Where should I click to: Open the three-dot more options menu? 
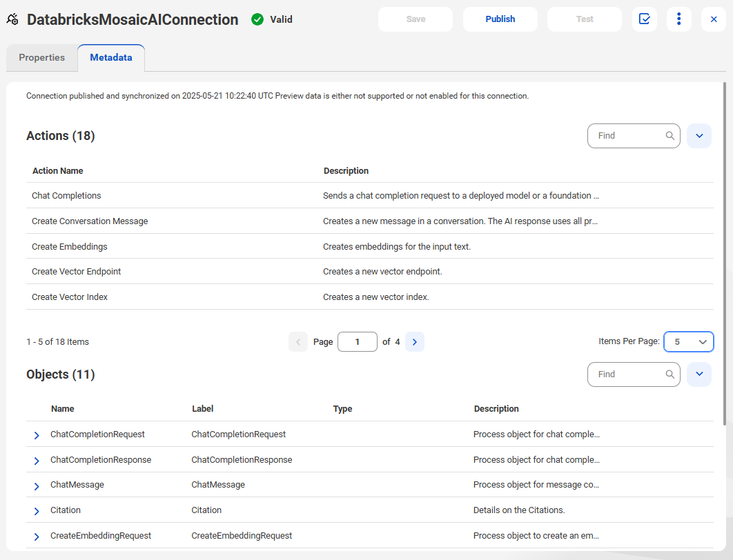click(678, 19)
